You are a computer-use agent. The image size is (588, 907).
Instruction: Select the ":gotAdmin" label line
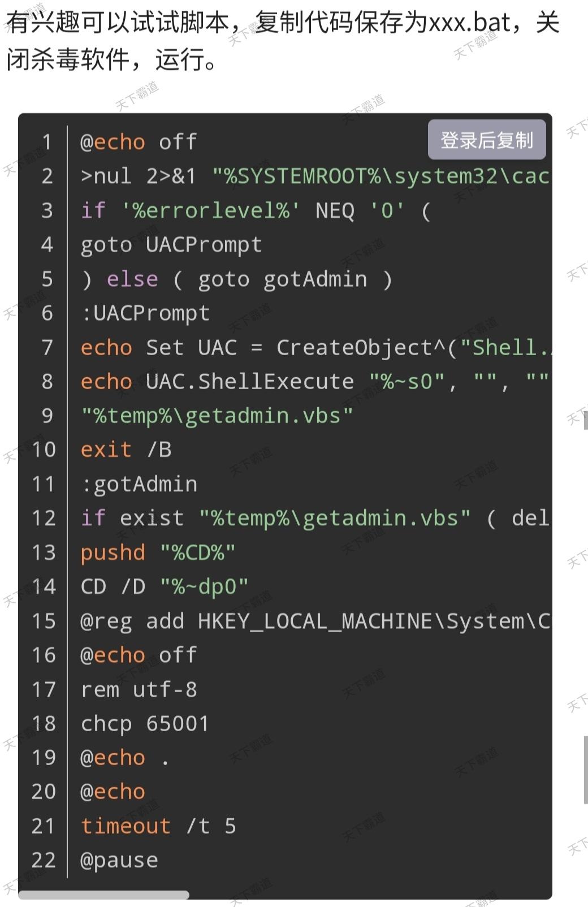click(139, 484)
